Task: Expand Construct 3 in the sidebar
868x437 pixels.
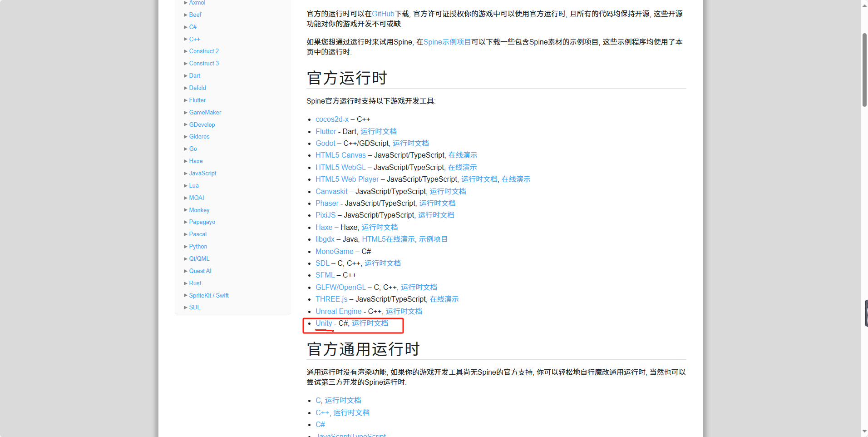Action: (204, 63)
